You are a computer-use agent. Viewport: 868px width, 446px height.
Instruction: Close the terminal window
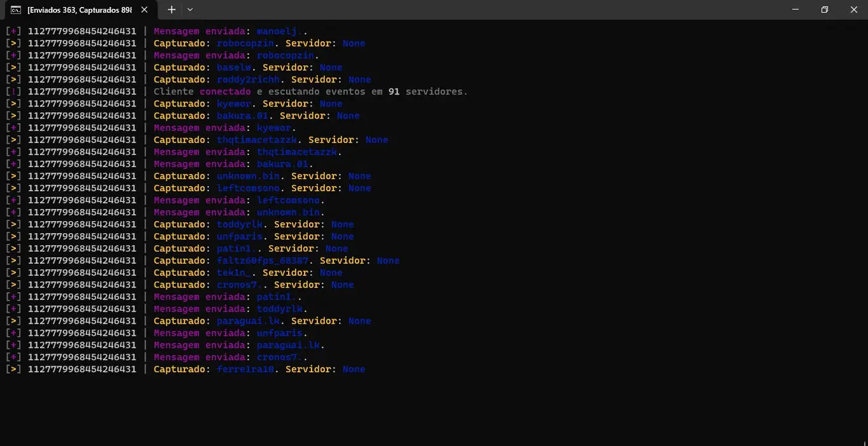point(854,10)
